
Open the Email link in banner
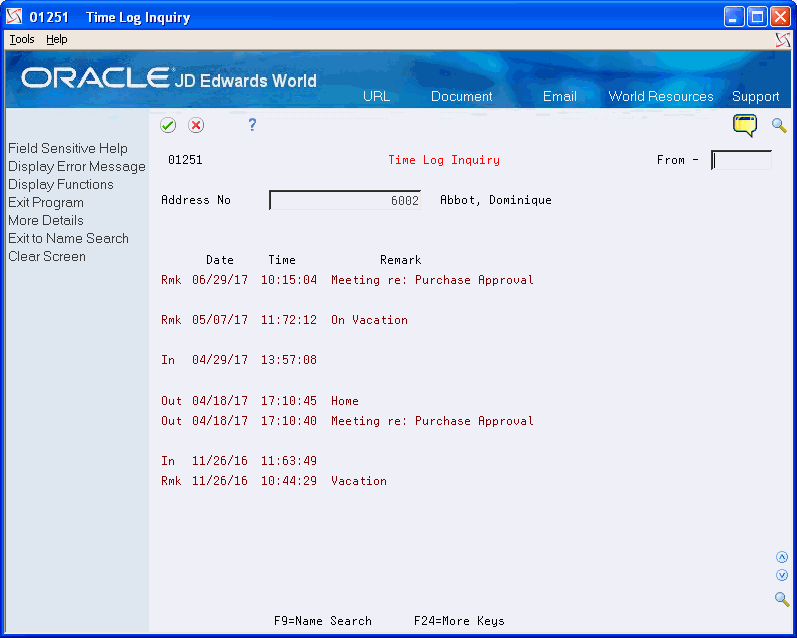click(560, 96)
